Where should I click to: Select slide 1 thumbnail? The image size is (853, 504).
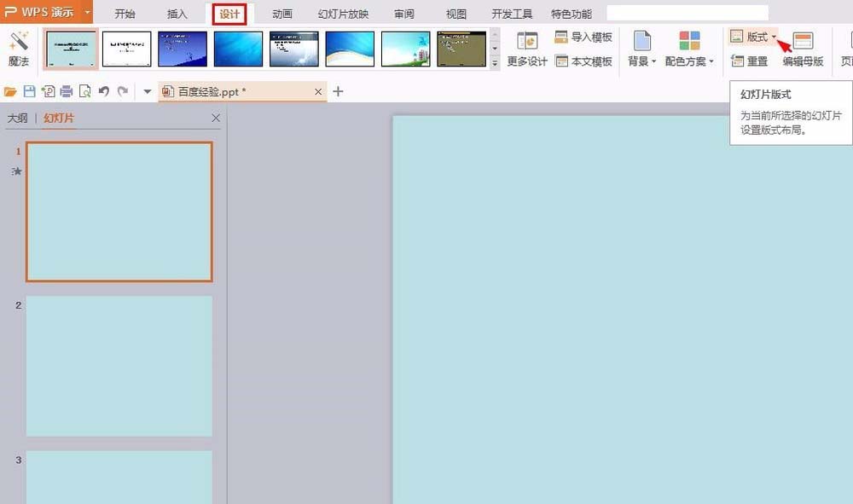119,211
